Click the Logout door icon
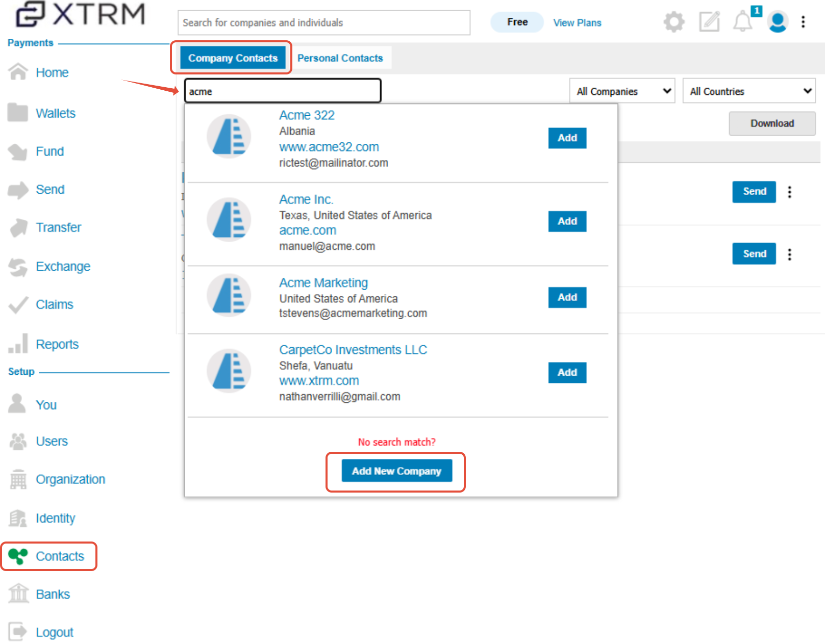The width and height of the screenshot is (825, 644). point(18,632)
